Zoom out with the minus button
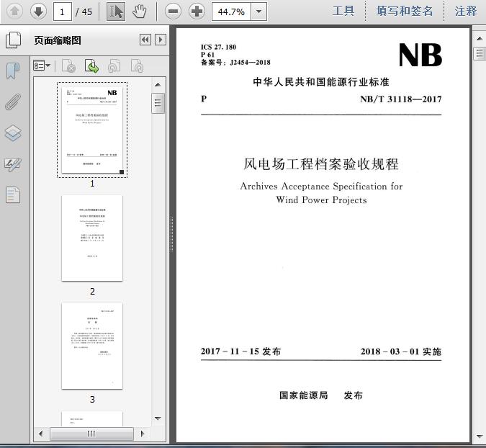Viewport: 486px width, 448px height. [173, 11]
